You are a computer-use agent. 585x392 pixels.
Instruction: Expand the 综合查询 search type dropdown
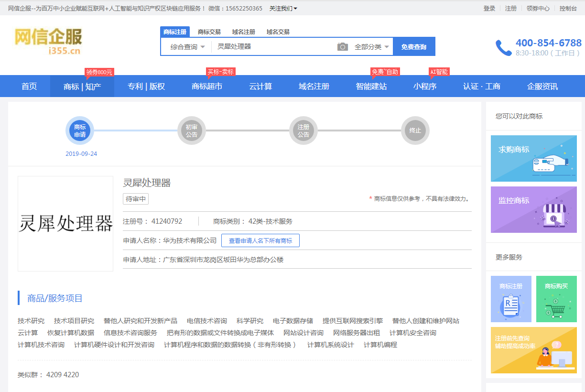click(187, 47)
